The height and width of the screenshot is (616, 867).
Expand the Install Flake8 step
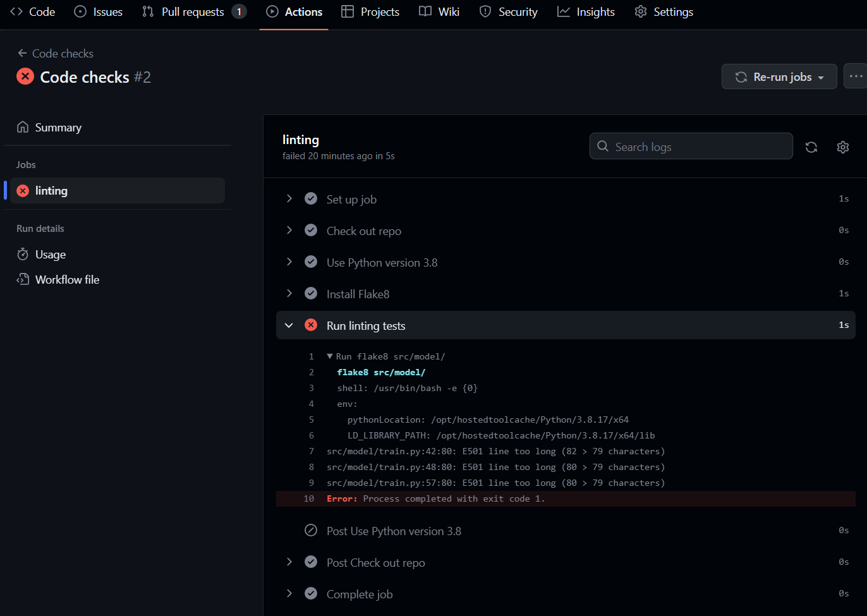point(289,293)
